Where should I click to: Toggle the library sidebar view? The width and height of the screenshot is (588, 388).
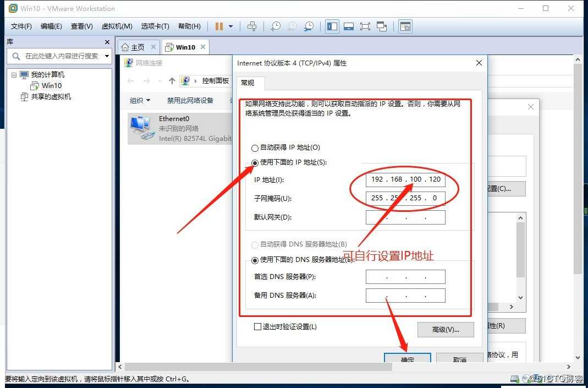point(332,26)
